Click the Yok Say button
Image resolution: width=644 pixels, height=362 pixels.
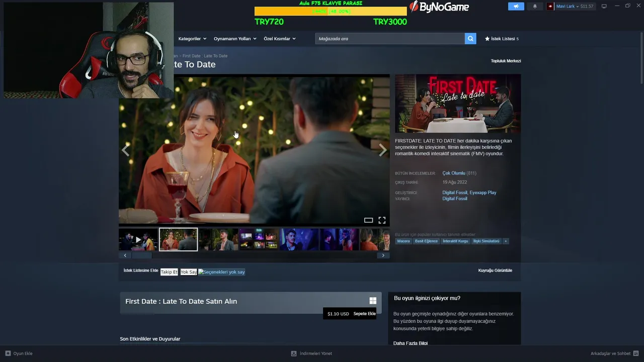point(189,272)
